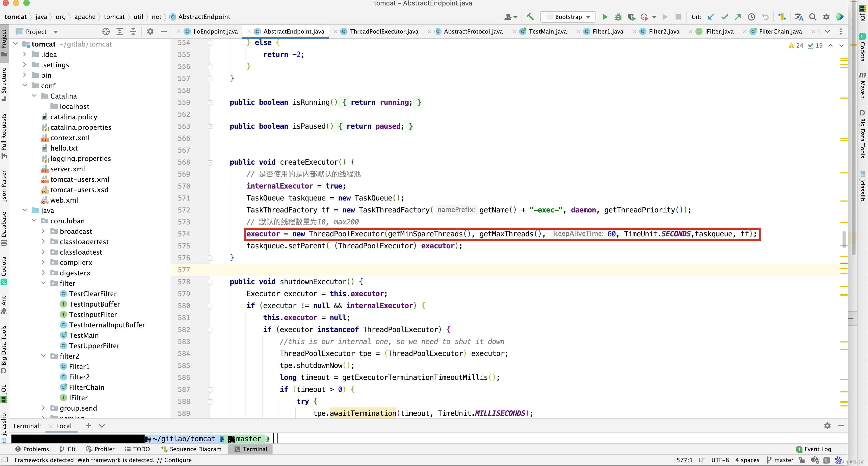
Task: Switch to JIoEndpoint.java tab
Action: coord(211,32)
